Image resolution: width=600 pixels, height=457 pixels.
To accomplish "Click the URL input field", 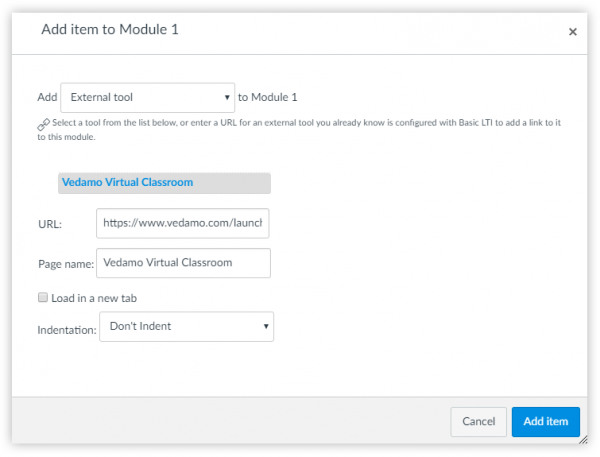I will [183, 223].
